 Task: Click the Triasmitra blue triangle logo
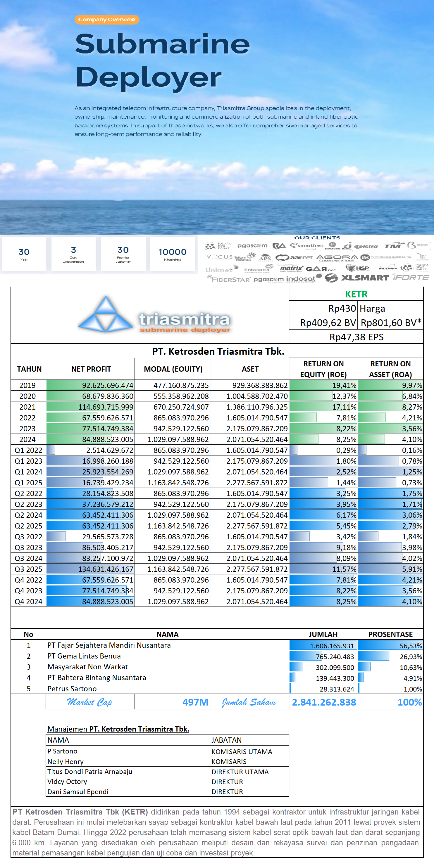pyautogui.click(x=106, y=314)
